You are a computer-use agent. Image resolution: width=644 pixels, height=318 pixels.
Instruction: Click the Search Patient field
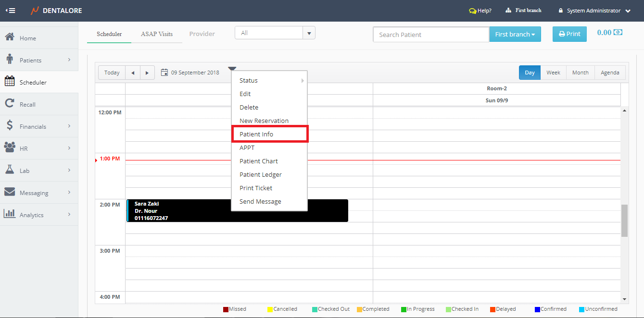430,35
